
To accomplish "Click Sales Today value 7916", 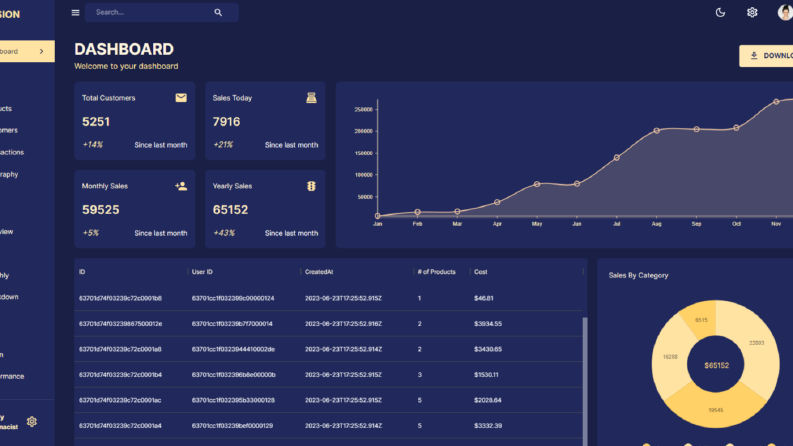I will click(227, 122).
